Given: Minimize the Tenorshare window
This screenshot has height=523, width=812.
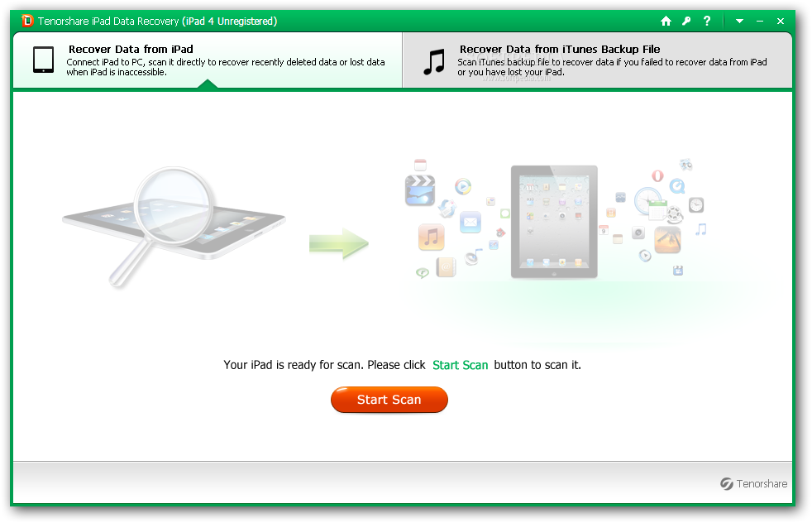Looking at the screenshot, I should pos(760,22).
